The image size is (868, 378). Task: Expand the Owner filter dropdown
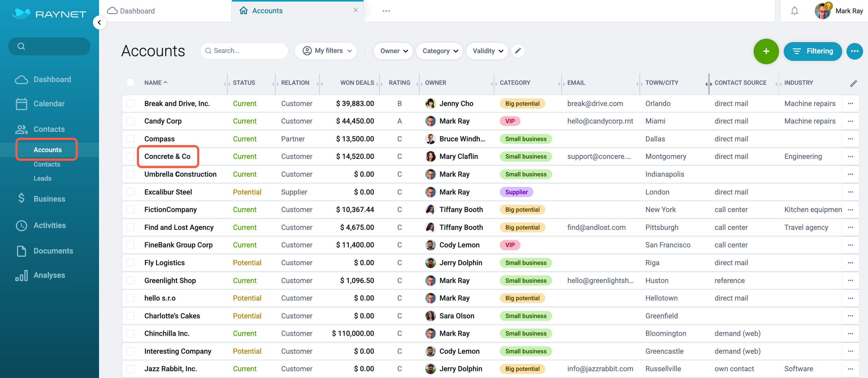coord(393,51)
